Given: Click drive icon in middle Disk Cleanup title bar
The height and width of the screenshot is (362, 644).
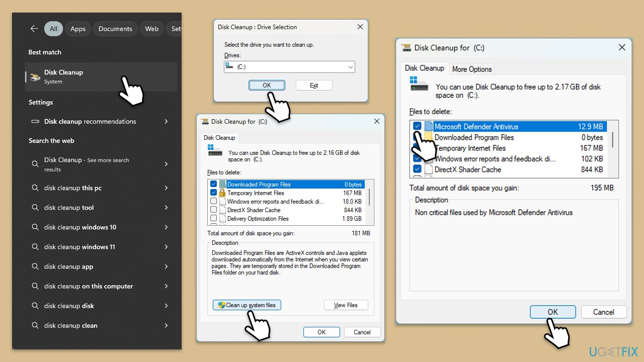Looking at the screenshot, I should click(x=205, y=121).
